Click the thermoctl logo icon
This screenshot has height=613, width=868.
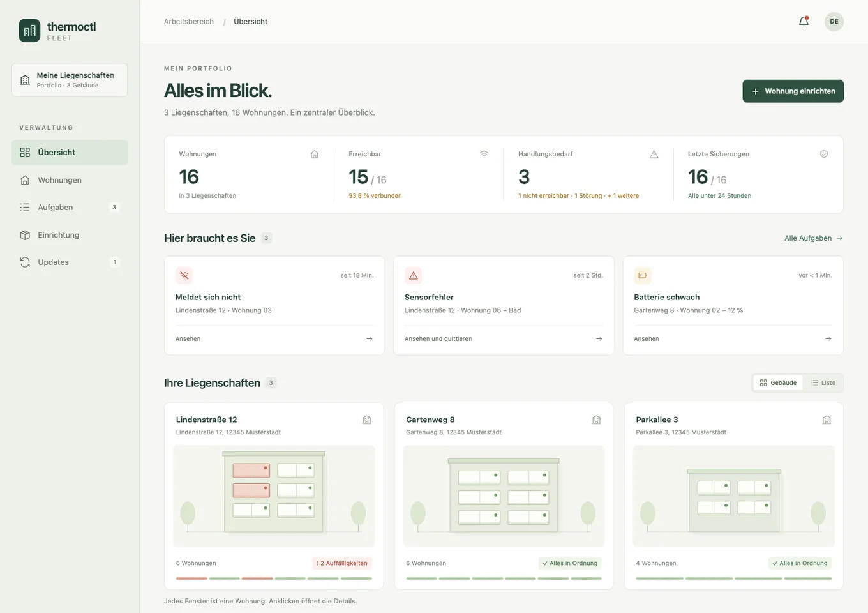tap(29, 31)
